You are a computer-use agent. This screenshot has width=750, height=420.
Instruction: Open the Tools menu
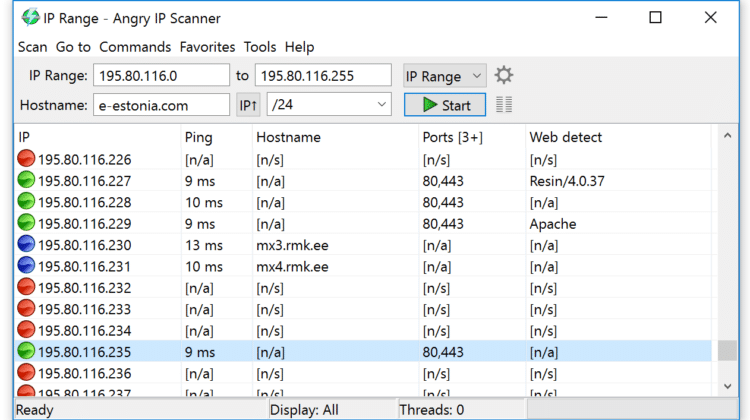260,47
